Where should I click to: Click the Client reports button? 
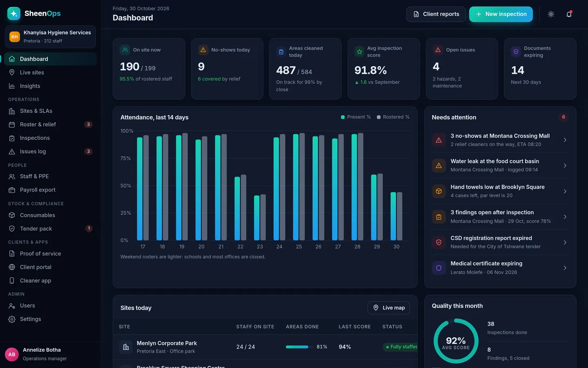click(436, 14)
